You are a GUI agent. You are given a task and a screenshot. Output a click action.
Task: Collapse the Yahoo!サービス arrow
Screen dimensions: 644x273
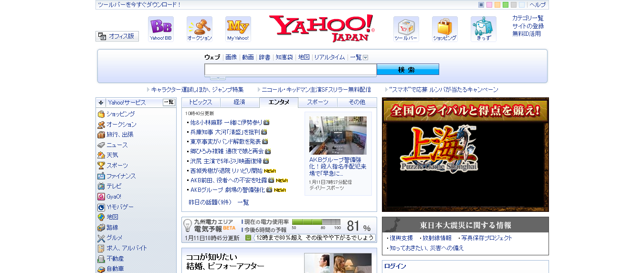pyautogui.click(x=101, y=103)
